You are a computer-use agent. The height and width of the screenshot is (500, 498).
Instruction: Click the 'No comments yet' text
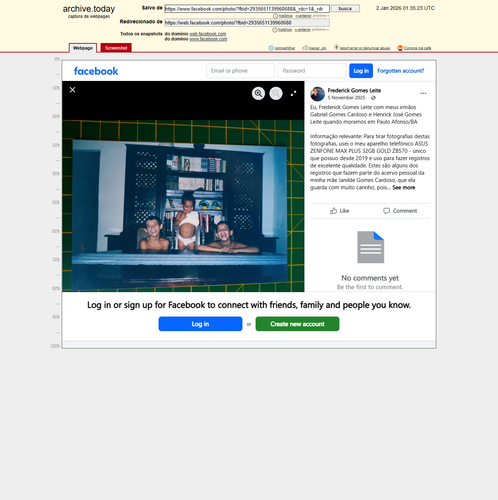click(370, 278)
